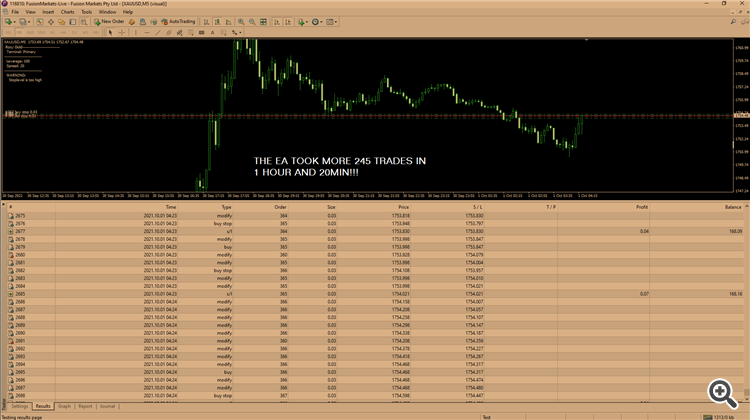Screen dimensions: 750x420
Task: Expand the Profiles dropdown arrow
Action: 29,22
